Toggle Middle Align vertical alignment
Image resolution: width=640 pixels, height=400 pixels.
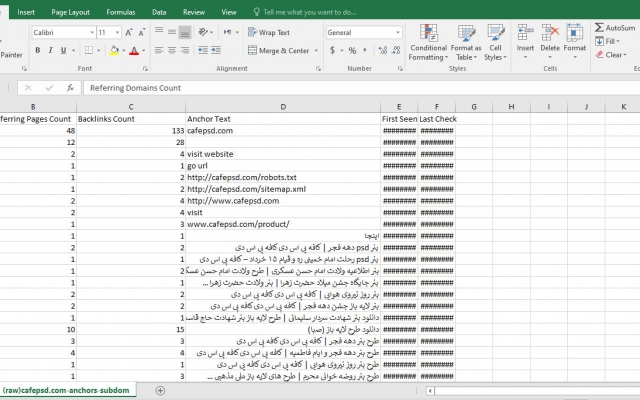pyautogui.click(x=172, y=32)
